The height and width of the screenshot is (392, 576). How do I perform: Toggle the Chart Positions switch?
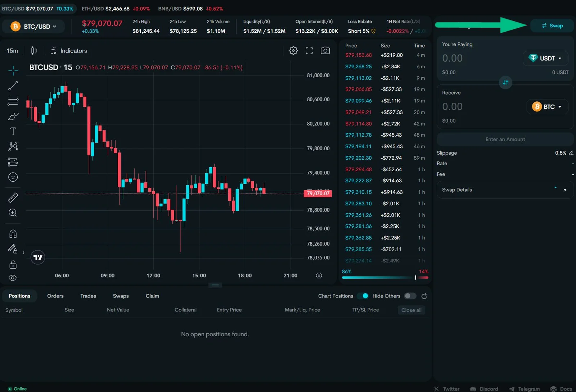point(363,296)
